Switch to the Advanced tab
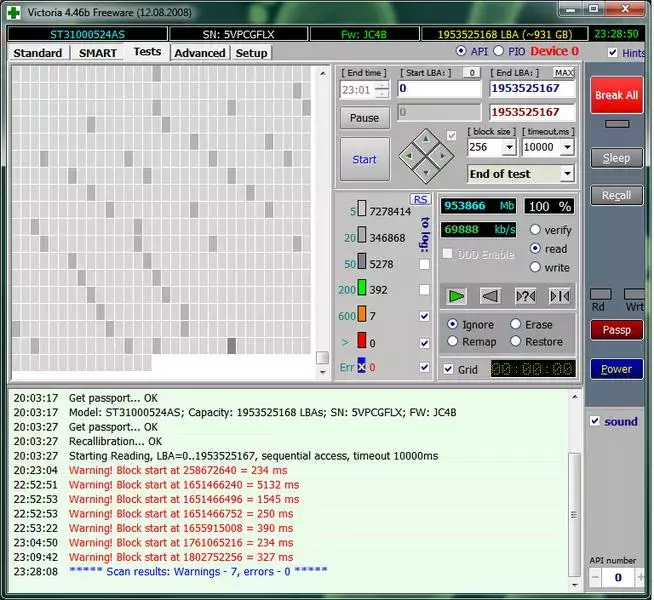Image resolution: width=654 pixels, height=600 pixels. (x=200, y=53)
